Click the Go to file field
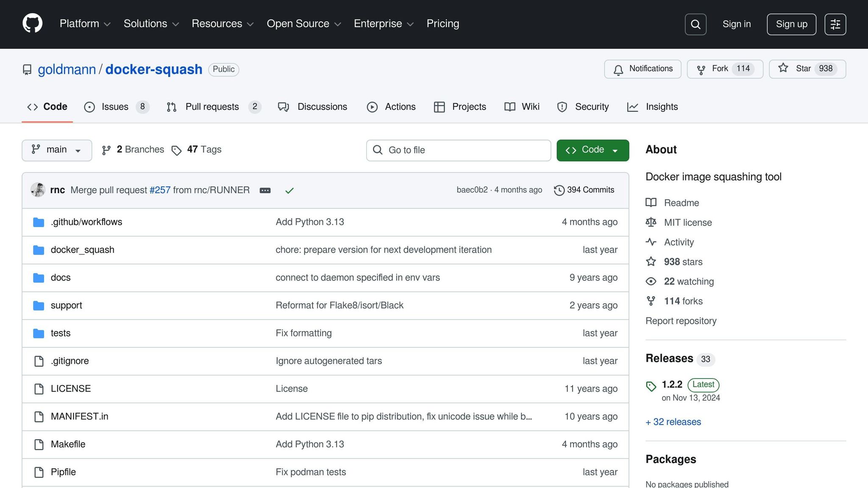This screenshot has width=868, height=488. click(459, 150)
